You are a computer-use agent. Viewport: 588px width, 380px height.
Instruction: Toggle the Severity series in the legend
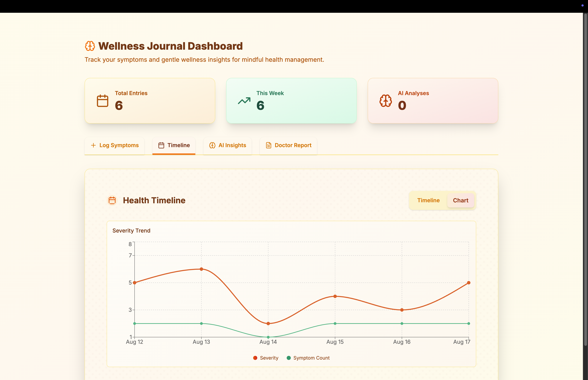[x=266, y=358]
